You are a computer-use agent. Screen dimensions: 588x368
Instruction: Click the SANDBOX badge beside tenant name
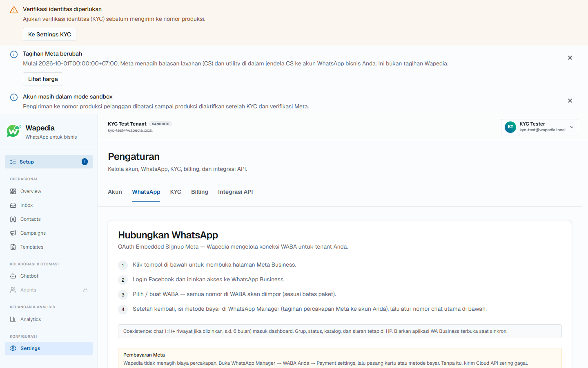160,124
